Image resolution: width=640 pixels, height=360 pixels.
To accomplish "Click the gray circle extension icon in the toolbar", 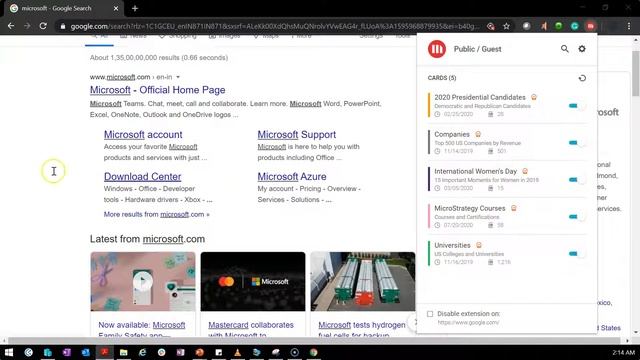I will pyautogui.click(x=527, y=26).
